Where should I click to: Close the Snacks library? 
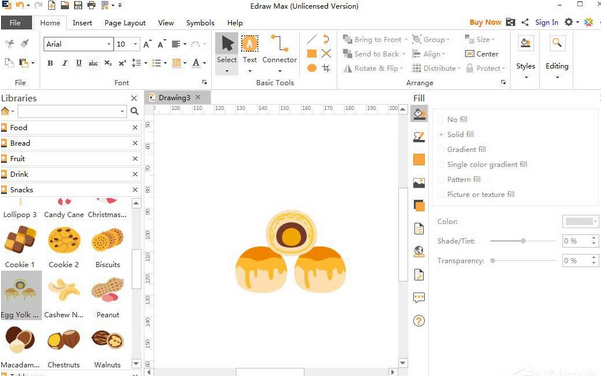(x=135, y=190)
